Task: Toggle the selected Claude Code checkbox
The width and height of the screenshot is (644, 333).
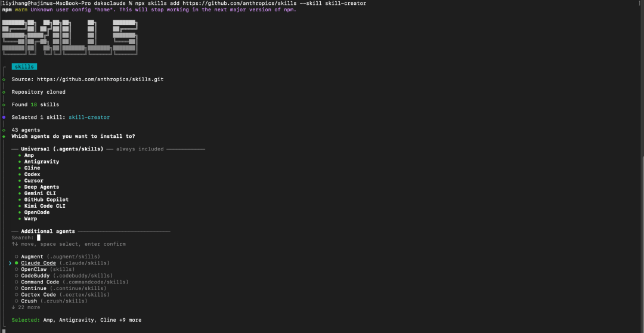Action: click(x=17, y=263)
